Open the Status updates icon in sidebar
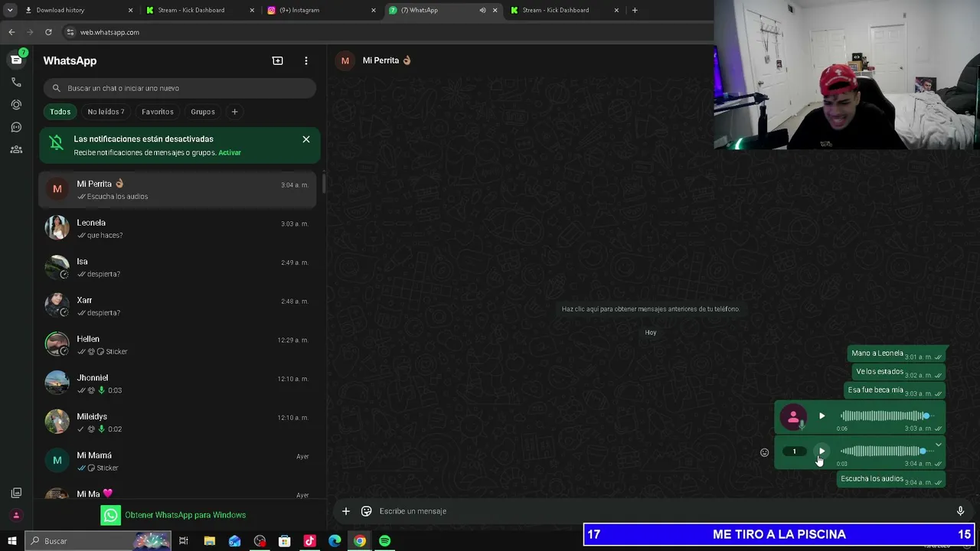Screen dimensions: 980x551 click(16, 104)
